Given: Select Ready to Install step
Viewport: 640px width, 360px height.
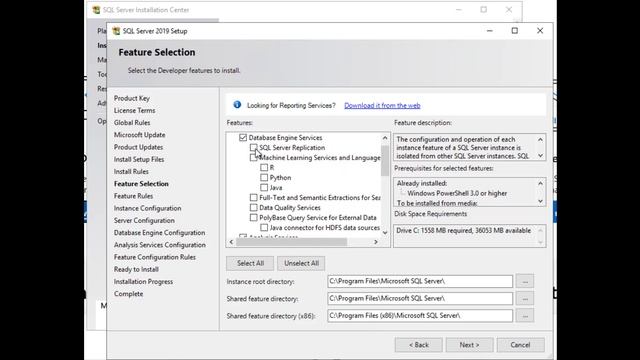Looking at the screenshot, I should 136,269.
